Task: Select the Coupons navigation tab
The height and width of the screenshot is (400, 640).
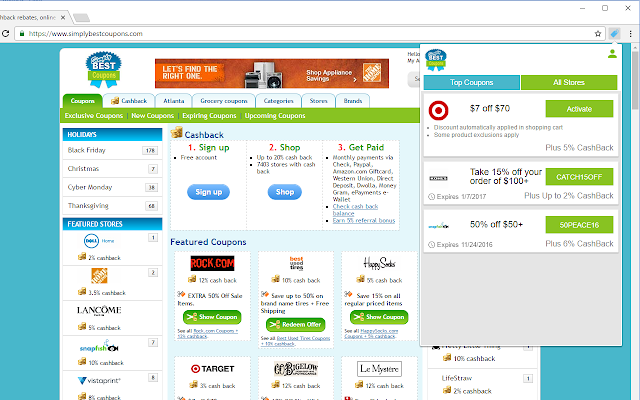Action: click(x=82, y=101)
